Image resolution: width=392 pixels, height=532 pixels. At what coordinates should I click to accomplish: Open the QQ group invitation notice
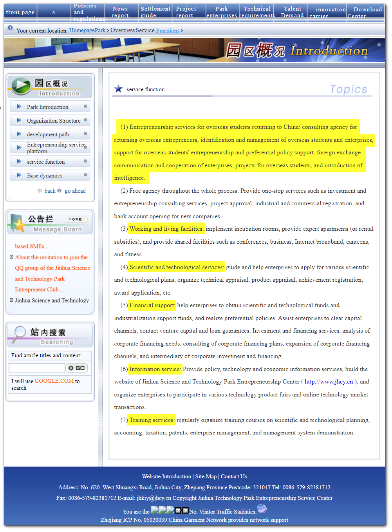pyautogui.click(x=52, y=273)
